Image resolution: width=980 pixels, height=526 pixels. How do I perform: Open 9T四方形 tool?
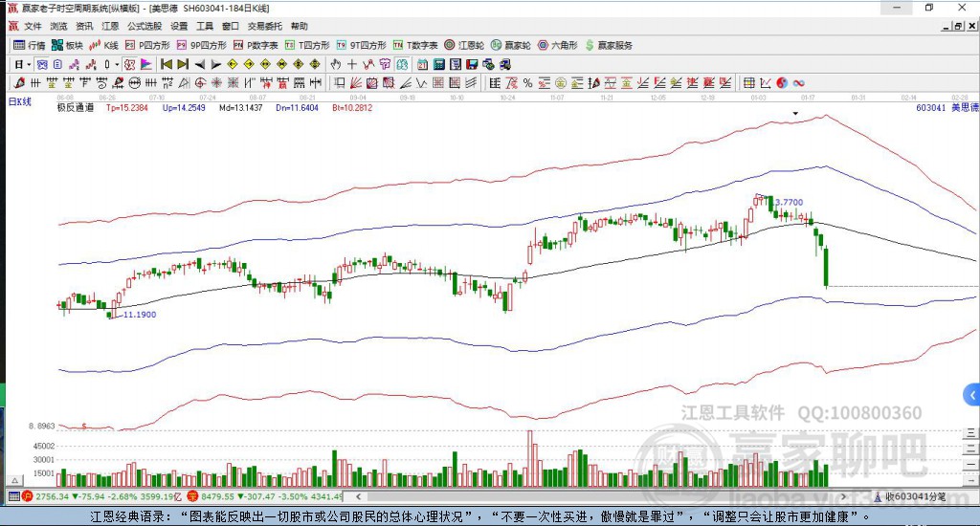(361, 45)
